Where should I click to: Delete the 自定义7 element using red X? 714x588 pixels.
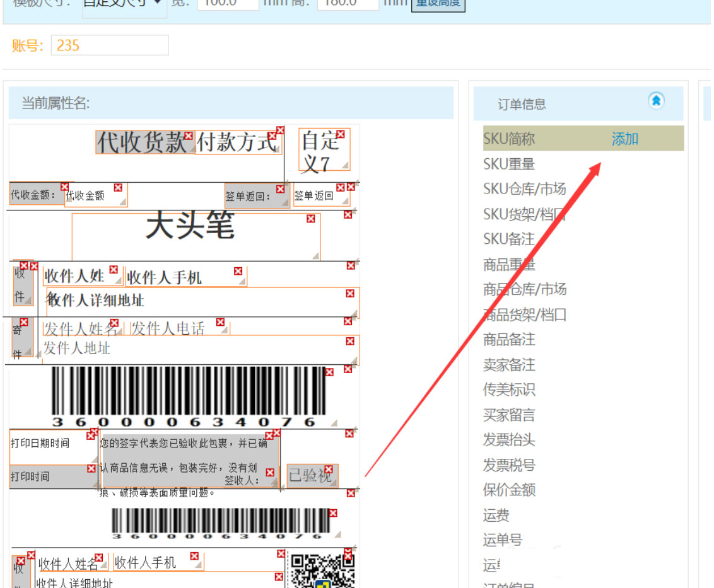coord(341,134)
